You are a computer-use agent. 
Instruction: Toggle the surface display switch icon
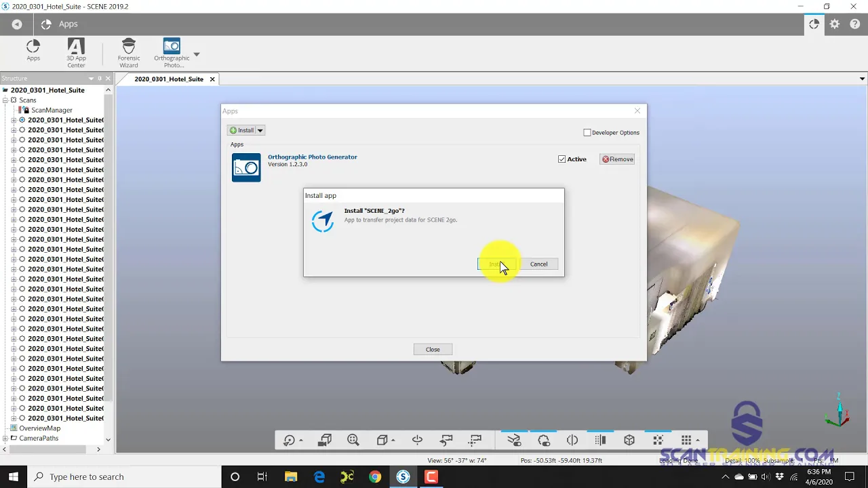(x=514, y=441)
